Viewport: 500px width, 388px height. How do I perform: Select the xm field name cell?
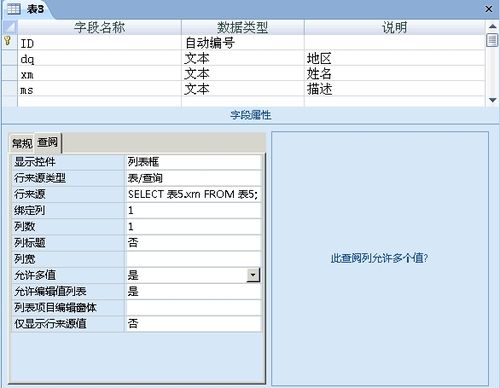[x=99, y=74]
